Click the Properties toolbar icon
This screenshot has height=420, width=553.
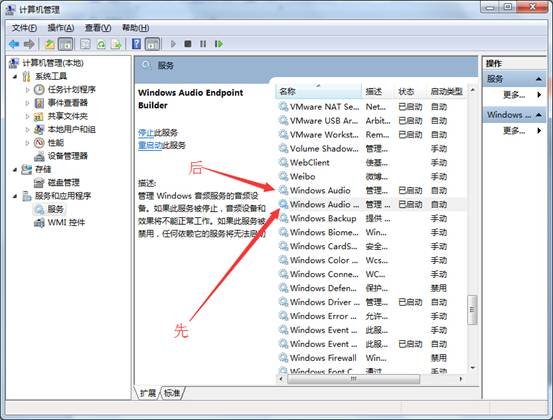tap(85, 44)
